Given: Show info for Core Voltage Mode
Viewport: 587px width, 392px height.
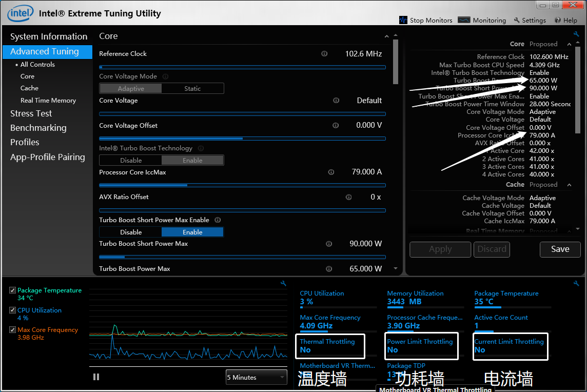Looking at the screenshot, I should (165, 76).
